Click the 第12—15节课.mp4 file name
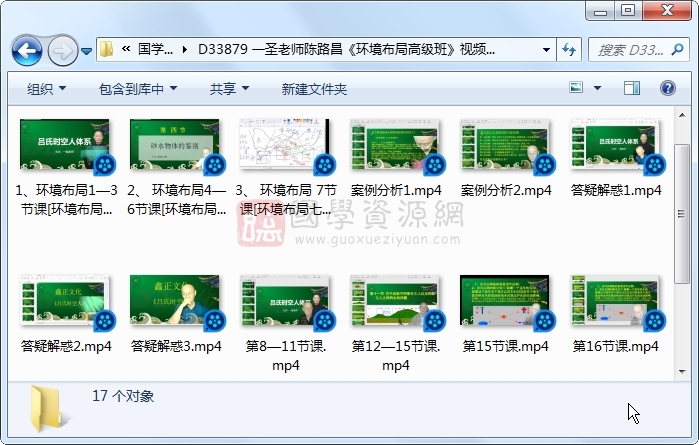This screenshot has width=699, height=445. pos(396,355)
